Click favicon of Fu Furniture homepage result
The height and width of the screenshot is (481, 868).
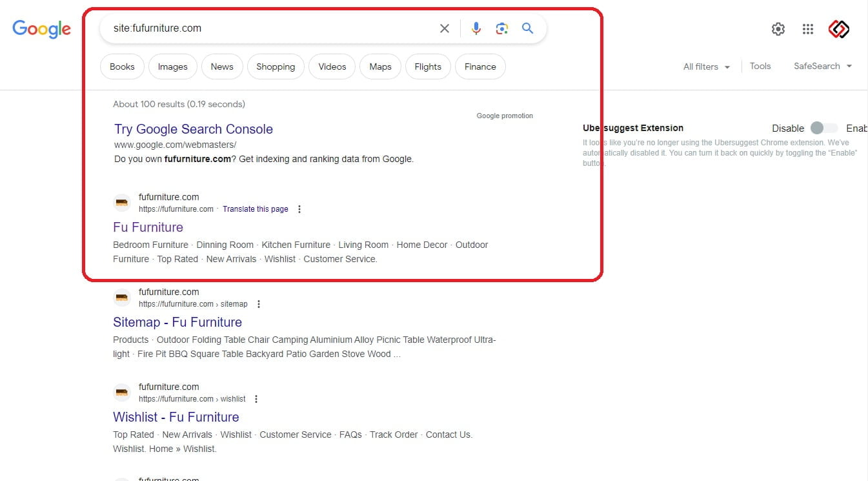coord(122,203)
